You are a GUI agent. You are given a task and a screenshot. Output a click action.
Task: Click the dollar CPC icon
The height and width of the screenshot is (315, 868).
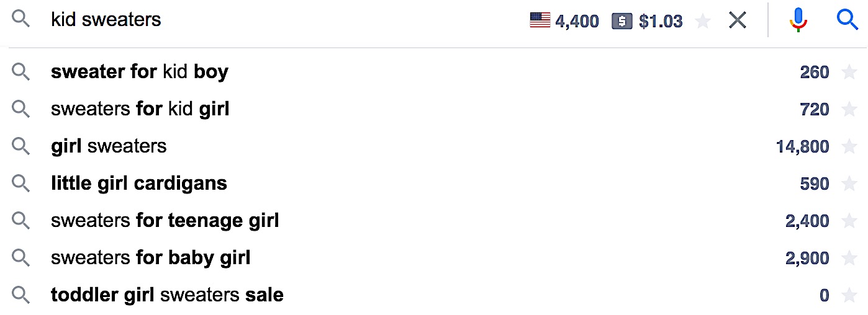622,22
